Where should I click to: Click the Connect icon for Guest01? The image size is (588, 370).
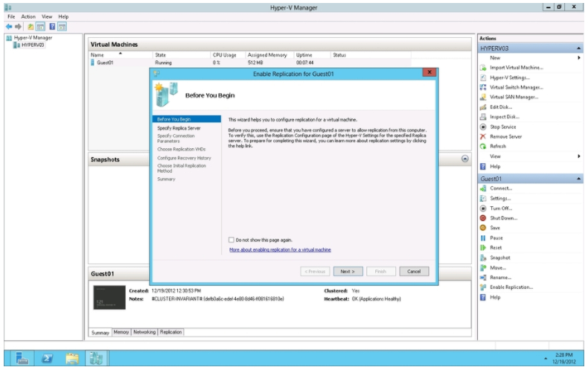483,188
